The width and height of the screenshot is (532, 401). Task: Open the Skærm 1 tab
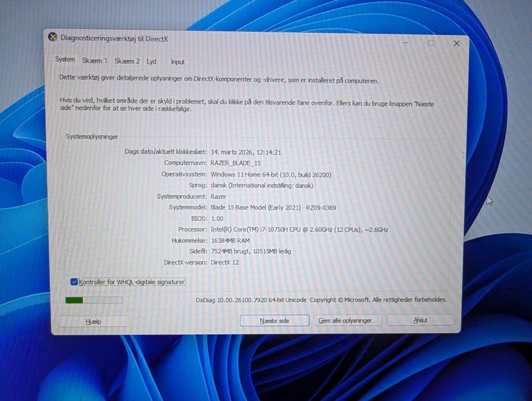pyautogui.click(x=94, y=61)
